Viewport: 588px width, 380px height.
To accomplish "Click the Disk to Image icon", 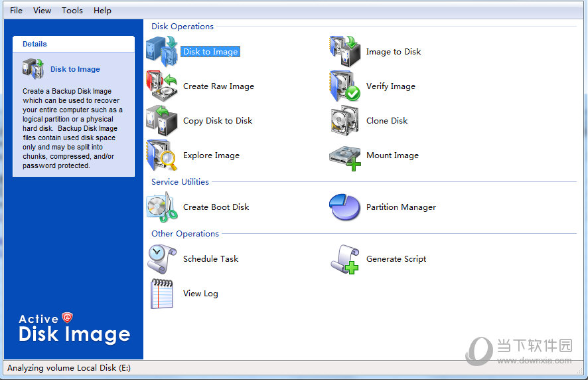I will pyautogui.click(x=162, y=51).
